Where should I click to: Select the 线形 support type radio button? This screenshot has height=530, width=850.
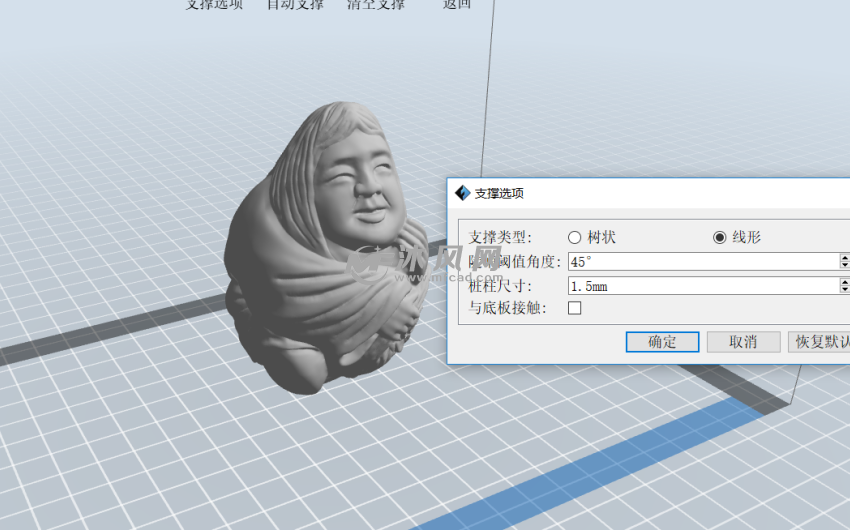(x=719, y=237)
